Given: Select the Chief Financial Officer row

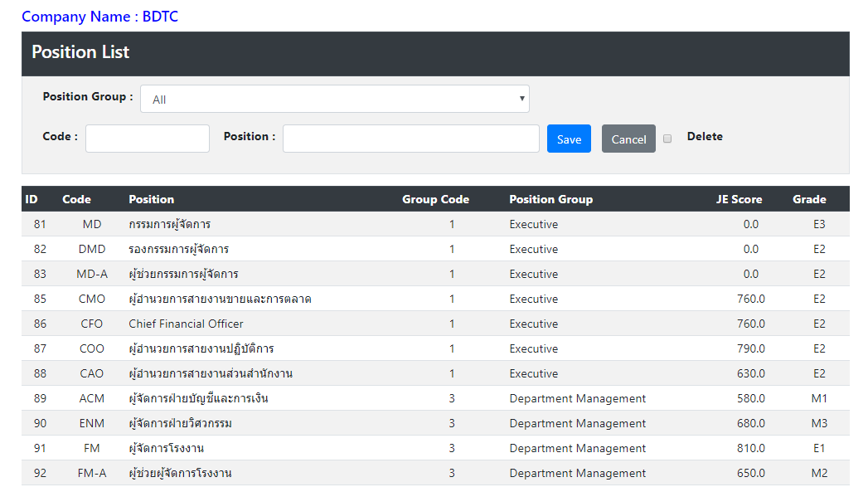Looking at the screenshot, I should click(x=435, y=324).
